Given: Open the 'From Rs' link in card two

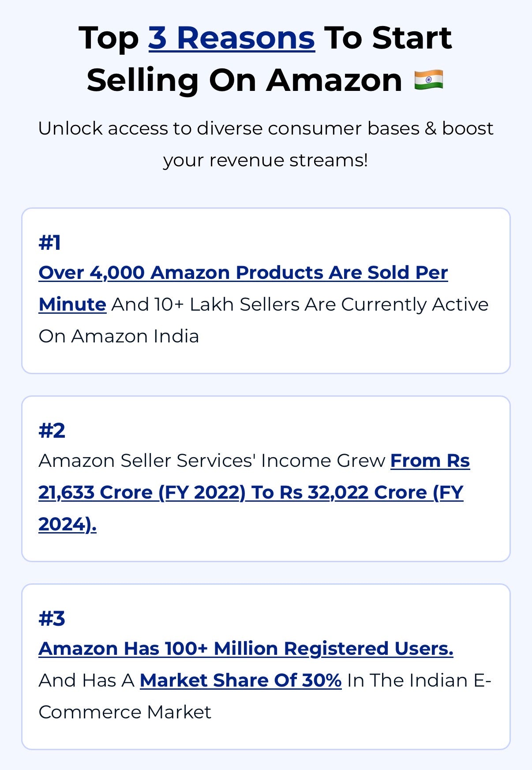Looking at the screenshot, I should click(430, 461).
